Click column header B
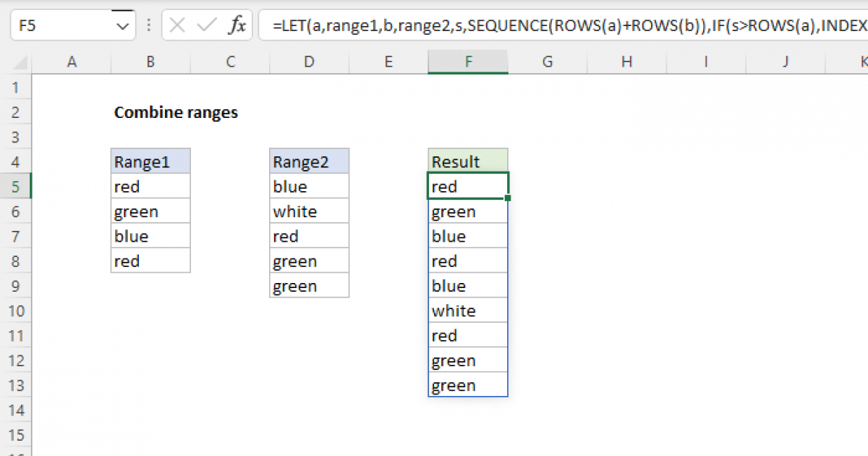 point(150,62)
